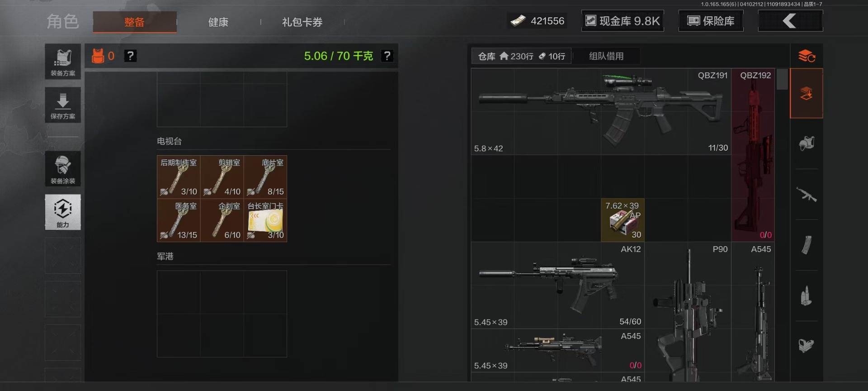Open the 保险库 safe button

click(711, 21)
